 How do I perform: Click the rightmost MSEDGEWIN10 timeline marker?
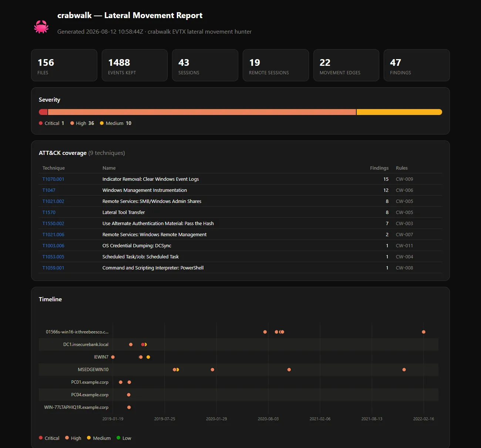404,370
